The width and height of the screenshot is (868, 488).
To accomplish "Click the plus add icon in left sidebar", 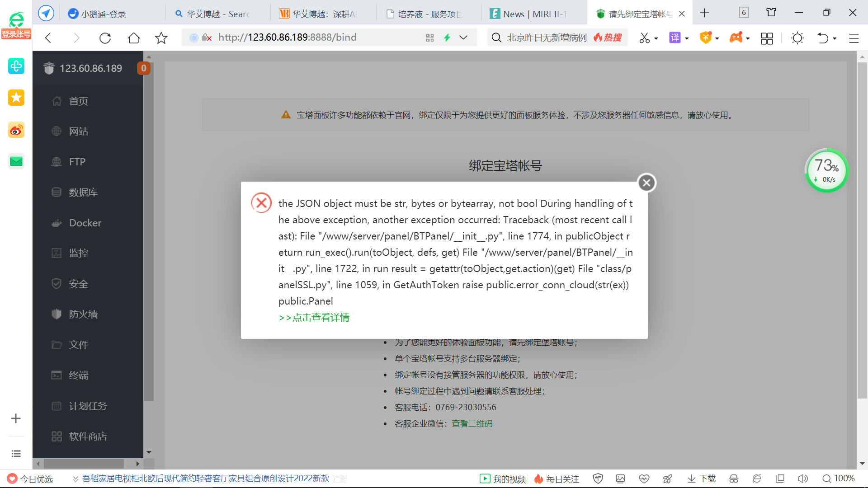I will [16, 418].
